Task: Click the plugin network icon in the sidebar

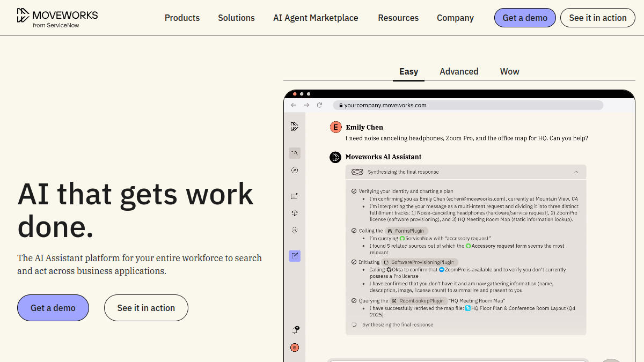Action: tap(295, 213)
